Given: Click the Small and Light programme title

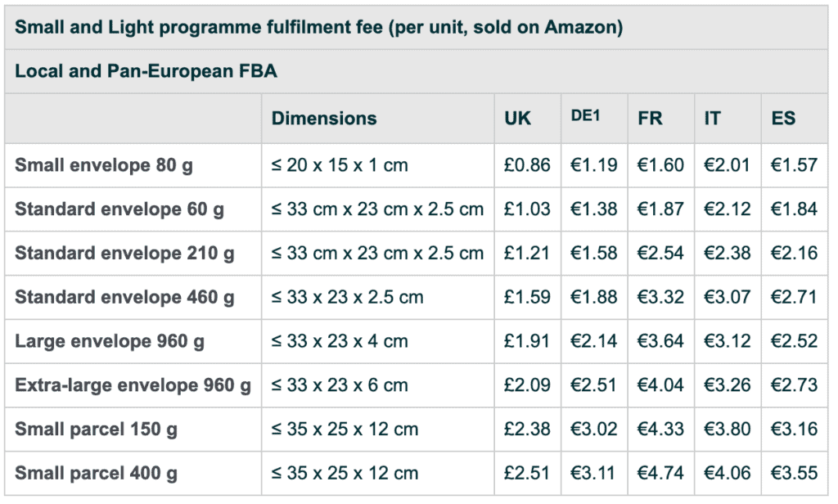Looking at the screenshot, I should click(319, 27).
